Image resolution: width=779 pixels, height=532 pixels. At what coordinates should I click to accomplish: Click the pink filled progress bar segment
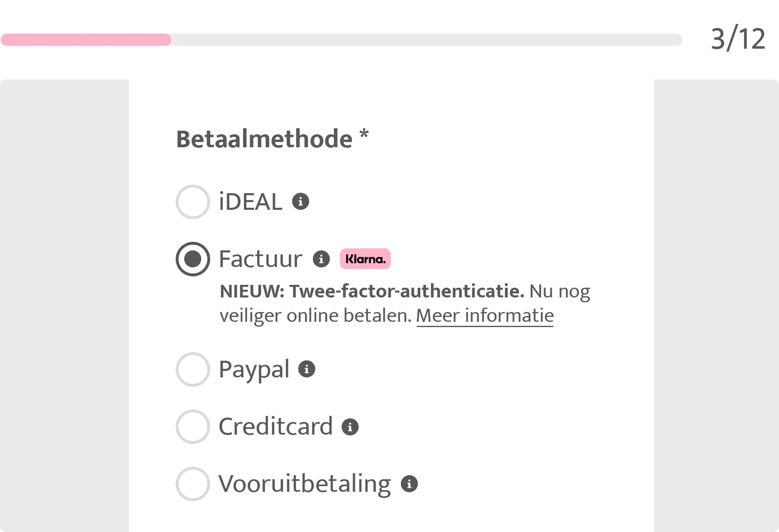[x=86, y=40]
